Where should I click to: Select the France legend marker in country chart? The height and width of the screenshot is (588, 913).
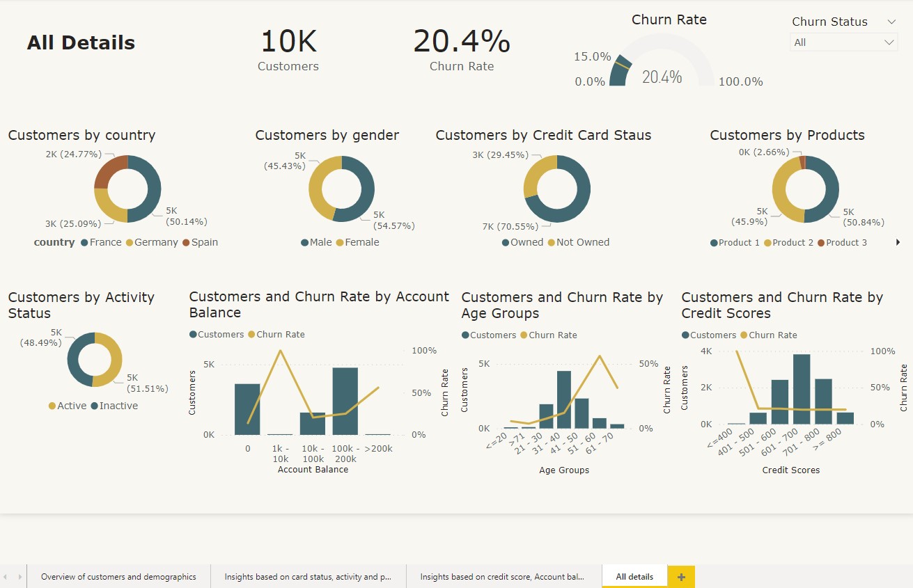85,242
